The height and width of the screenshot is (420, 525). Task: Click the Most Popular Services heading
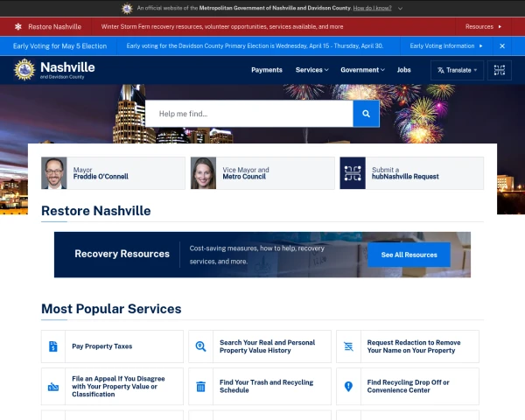click(x=111, y=309)
